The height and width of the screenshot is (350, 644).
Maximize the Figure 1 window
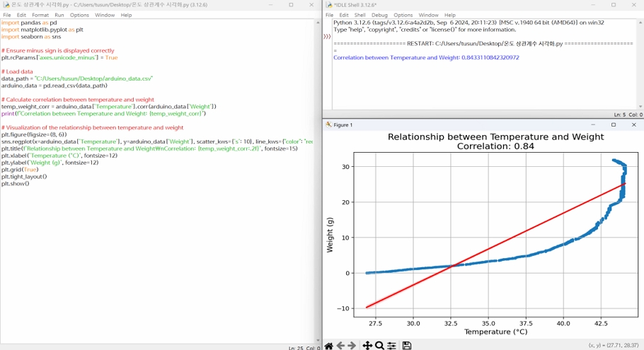click(x=614, y=124)
